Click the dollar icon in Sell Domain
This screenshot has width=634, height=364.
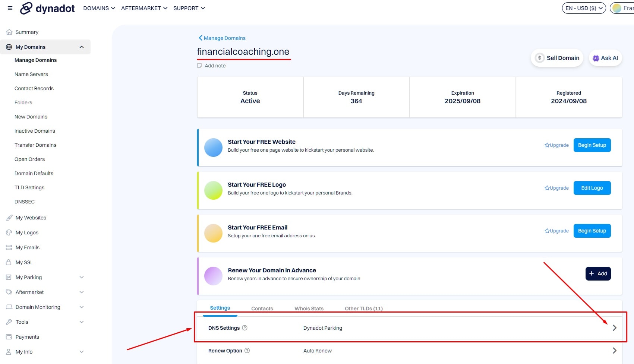coord(540,58)
